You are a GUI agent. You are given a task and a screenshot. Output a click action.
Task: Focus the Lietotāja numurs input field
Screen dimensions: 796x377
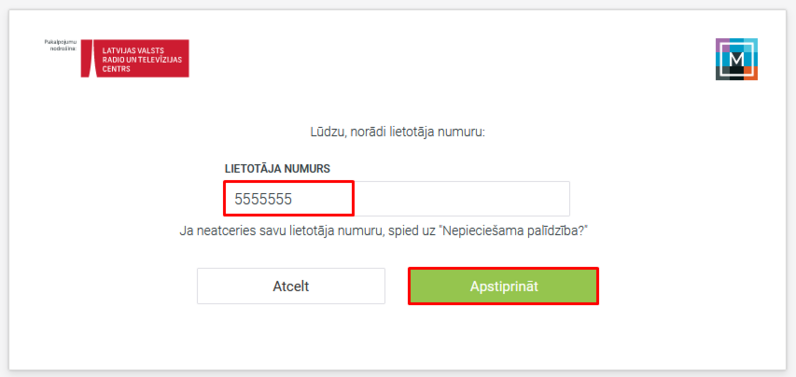[397, 198]
